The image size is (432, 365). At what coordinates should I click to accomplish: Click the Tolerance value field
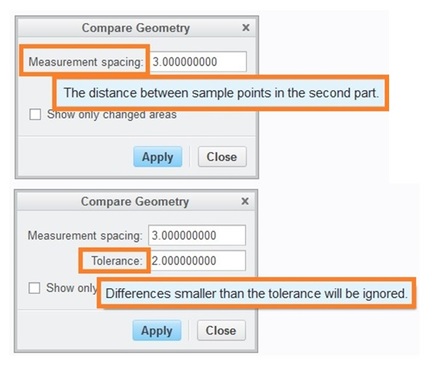[x=197, y=260]
